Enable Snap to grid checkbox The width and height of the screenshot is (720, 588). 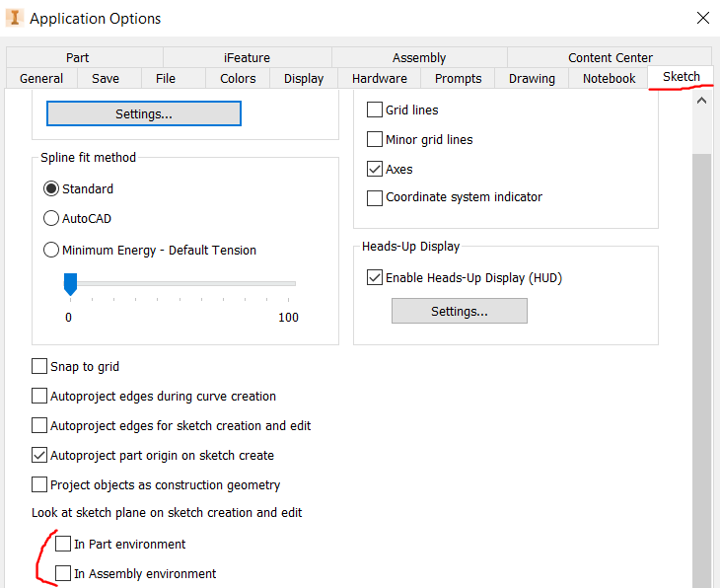click(39, 367)
